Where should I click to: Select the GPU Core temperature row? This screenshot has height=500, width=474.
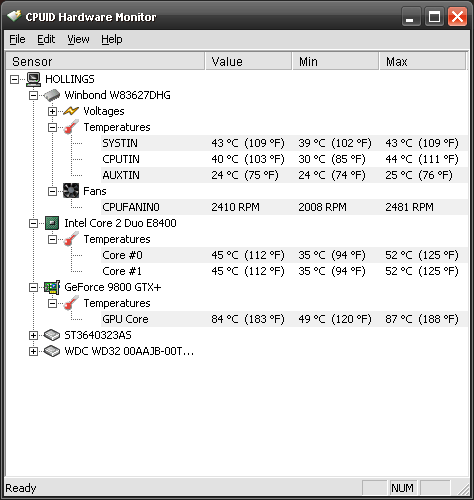pos(284,319)
